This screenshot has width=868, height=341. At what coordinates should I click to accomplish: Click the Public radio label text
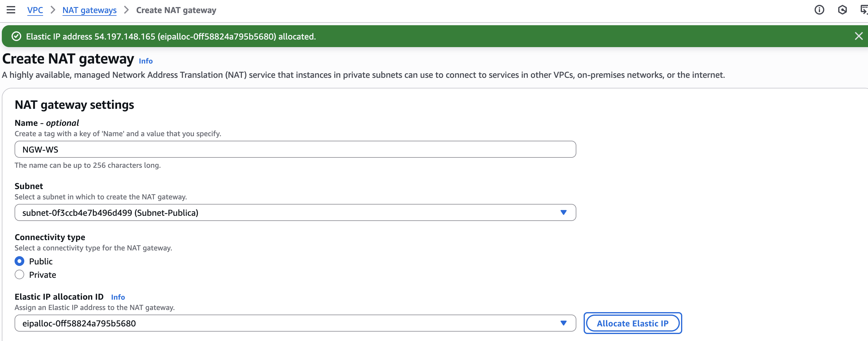click(41, 261)
